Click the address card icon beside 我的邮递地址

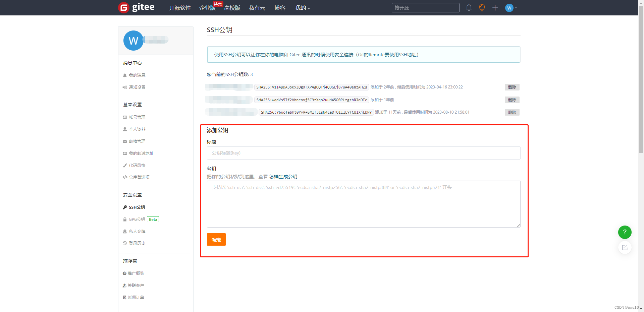pos(125,153)
